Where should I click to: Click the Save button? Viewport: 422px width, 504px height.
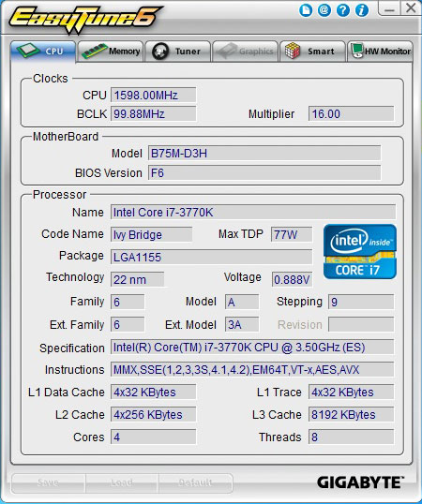[x=48, y=482]
